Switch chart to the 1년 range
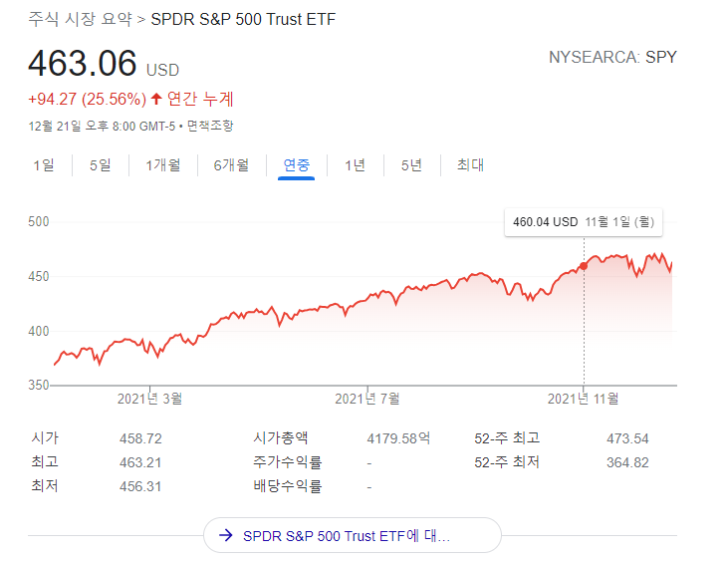 (355, 165)
